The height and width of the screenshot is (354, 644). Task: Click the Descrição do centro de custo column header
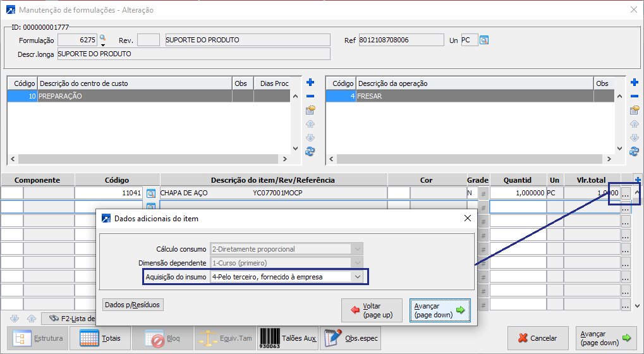[x=135, y=83]
